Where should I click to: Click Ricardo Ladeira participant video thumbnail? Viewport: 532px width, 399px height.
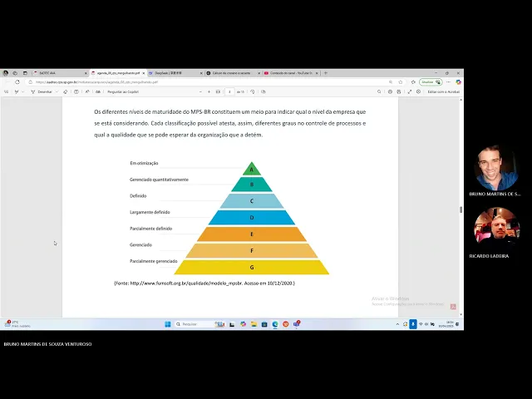[x=496, y=228]
